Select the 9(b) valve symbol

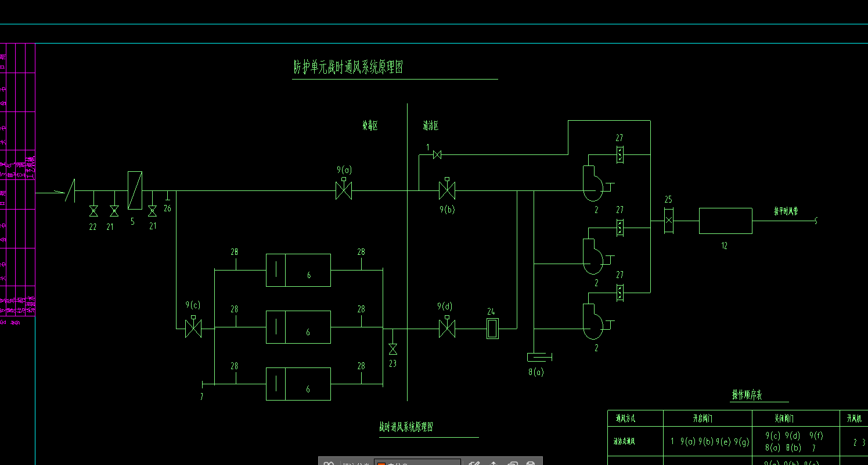point(447,189)
